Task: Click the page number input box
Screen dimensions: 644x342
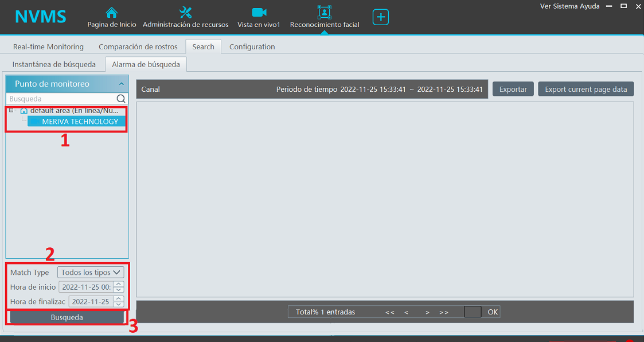Action: [x=473, y=312]
